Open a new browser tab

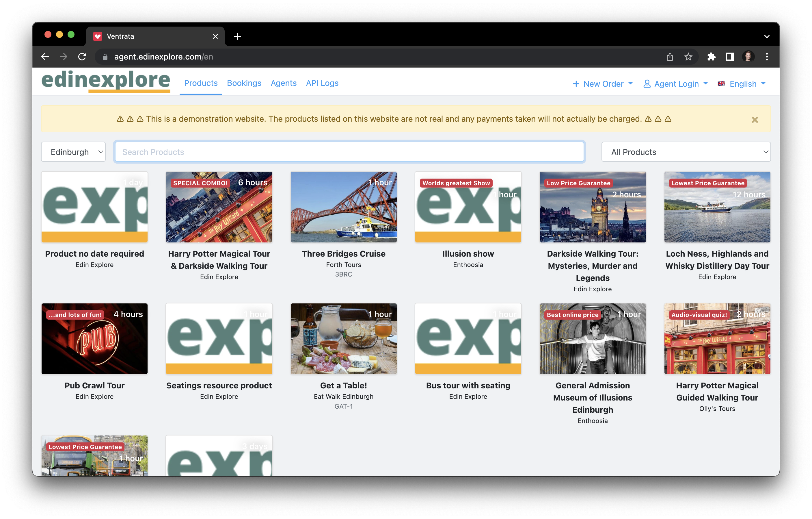[237, 36]
